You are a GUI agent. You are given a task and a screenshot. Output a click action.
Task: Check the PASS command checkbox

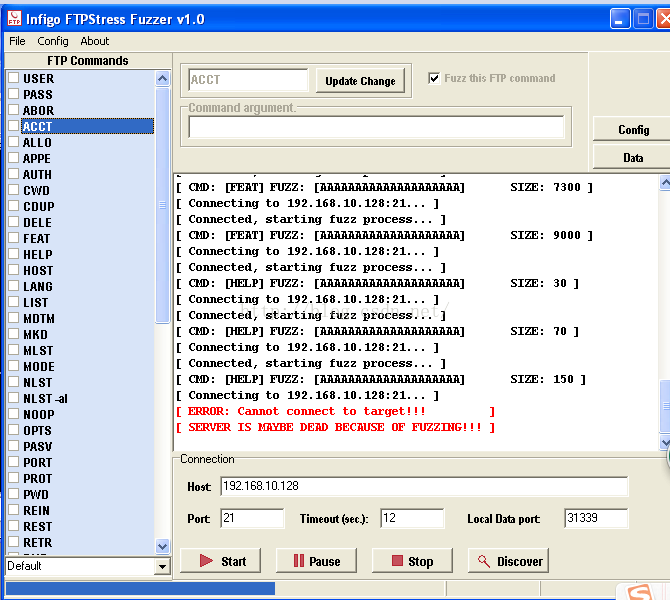(14, 94)
